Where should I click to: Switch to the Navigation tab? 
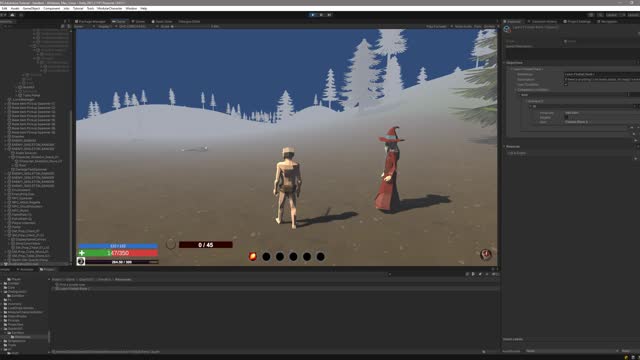pos(607,21)
